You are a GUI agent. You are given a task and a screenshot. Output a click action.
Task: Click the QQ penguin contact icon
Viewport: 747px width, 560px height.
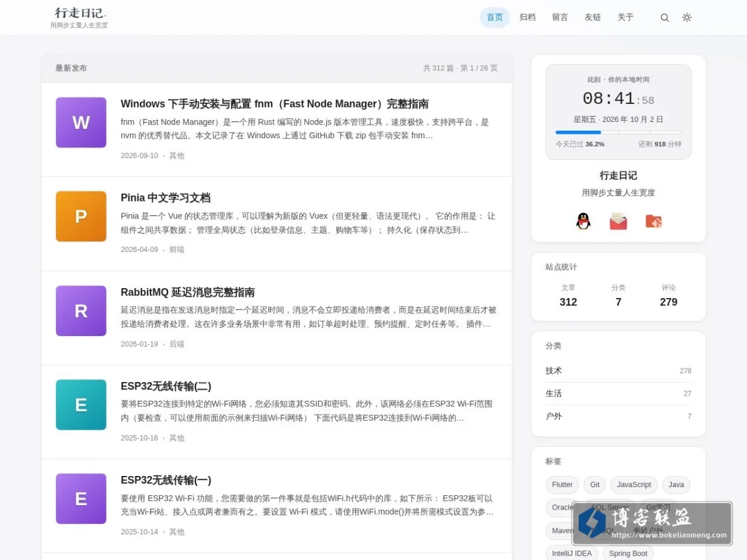(x=583, y=221)
